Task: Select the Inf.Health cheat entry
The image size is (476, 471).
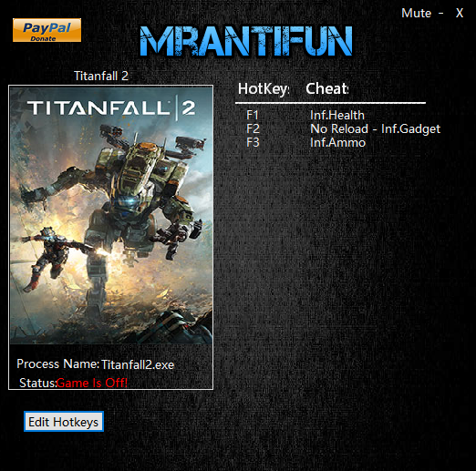Action: click(x=337, y=115)
